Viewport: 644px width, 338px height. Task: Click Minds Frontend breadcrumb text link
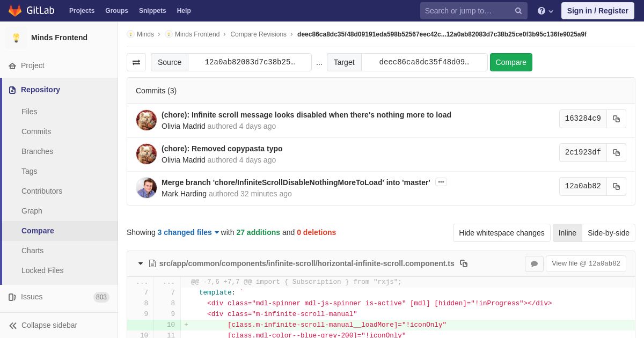click(x=197, y=34)
